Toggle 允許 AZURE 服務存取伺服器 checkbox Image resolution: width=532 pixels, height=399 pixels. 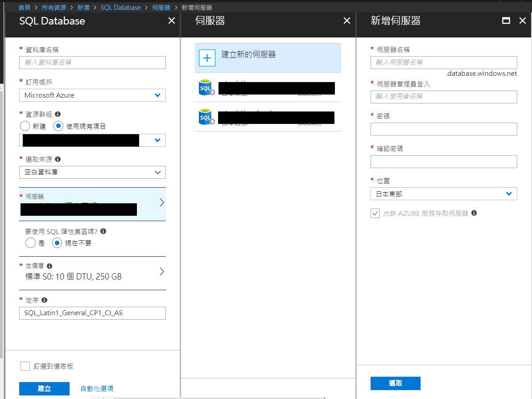coord(375,214)
